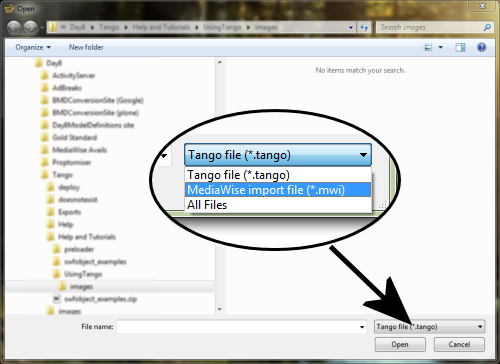Select the swfobject_examples folder

click(95, 262)
